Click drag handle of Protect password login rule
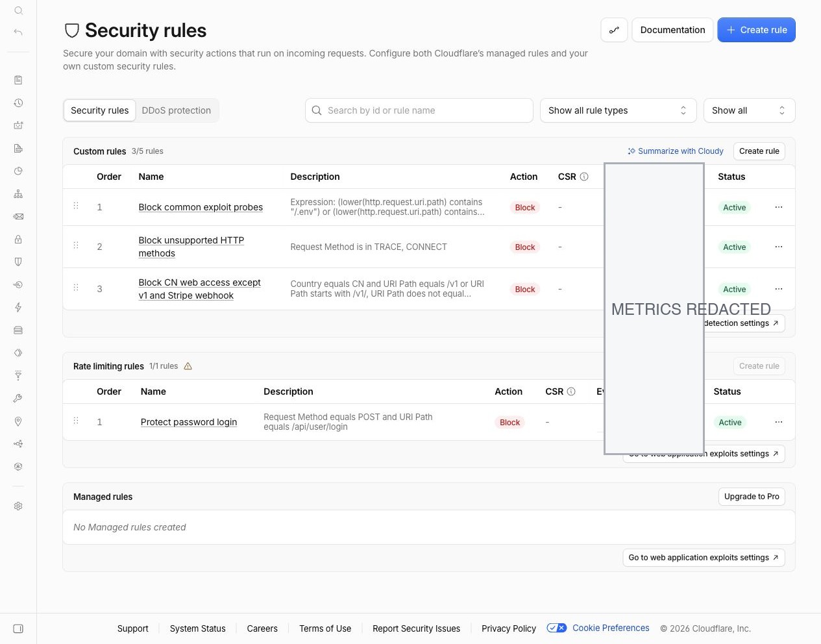821x644 pixels. [76, 421]
